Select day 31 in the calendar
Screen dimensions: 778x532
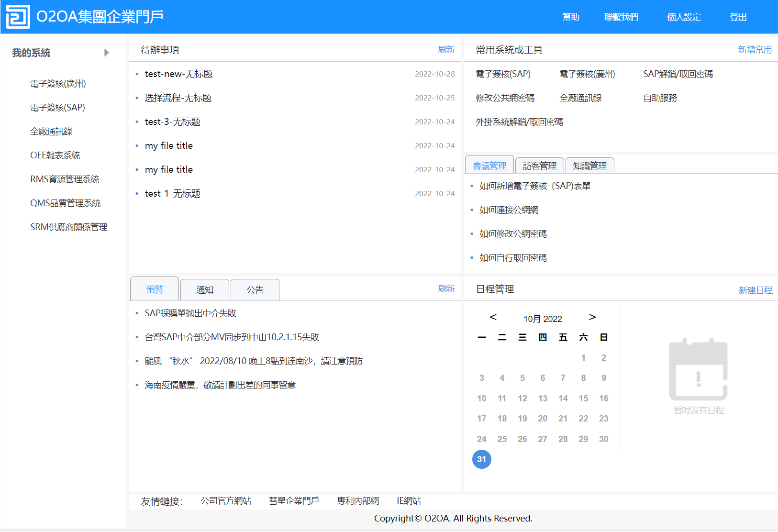(x=481, y=459)
